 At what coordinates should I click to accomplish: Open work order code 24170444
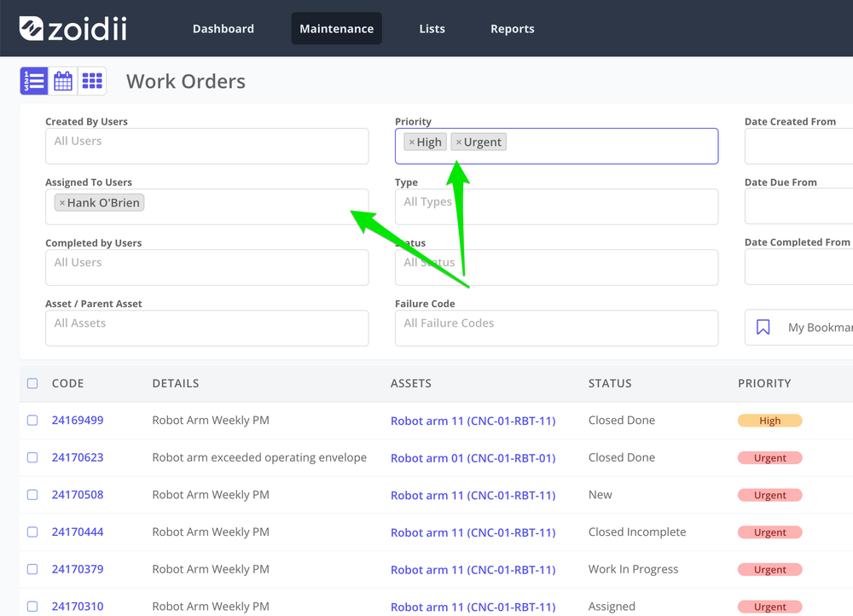pyautogui.click(x=78, y=532)
